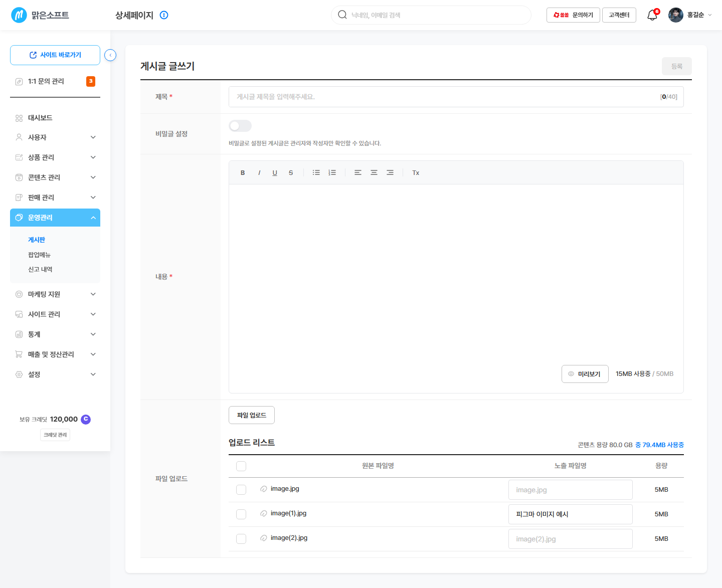Viewport: 722px width, 588px height.
Task: Click into the 게시글 제목 input field
Action: click(456, 97)
